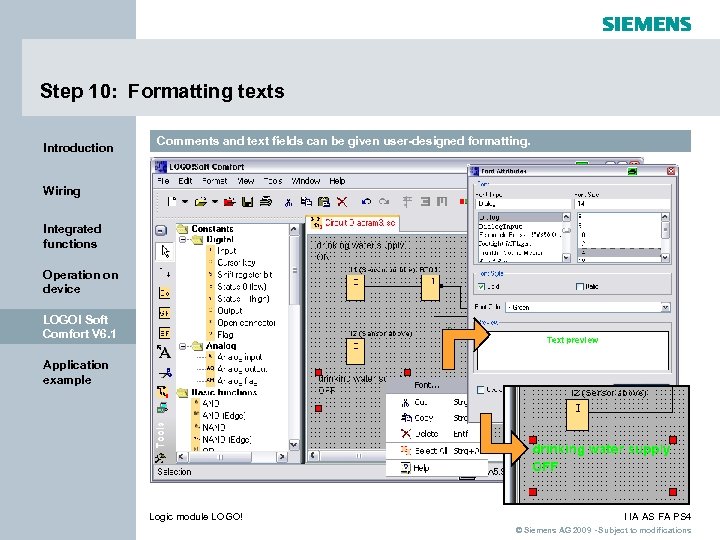This screenshot has height=540, width=720.
Task: Click the Cut scissors toolbar icon
Action: coord(288,202)
